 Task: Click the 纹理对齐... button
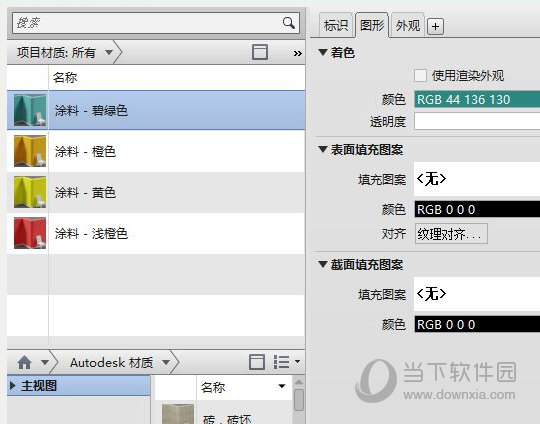(451, 234)
